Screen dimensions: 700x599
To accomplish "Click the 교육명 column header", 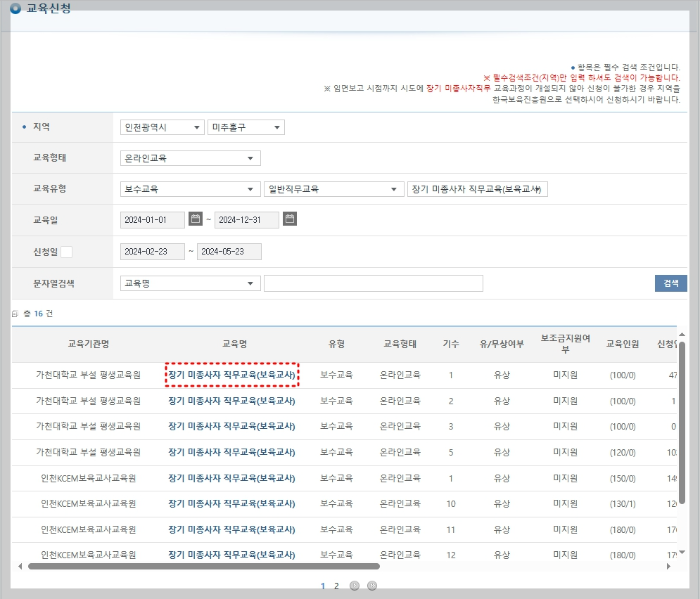I will (x=234, y=344).
